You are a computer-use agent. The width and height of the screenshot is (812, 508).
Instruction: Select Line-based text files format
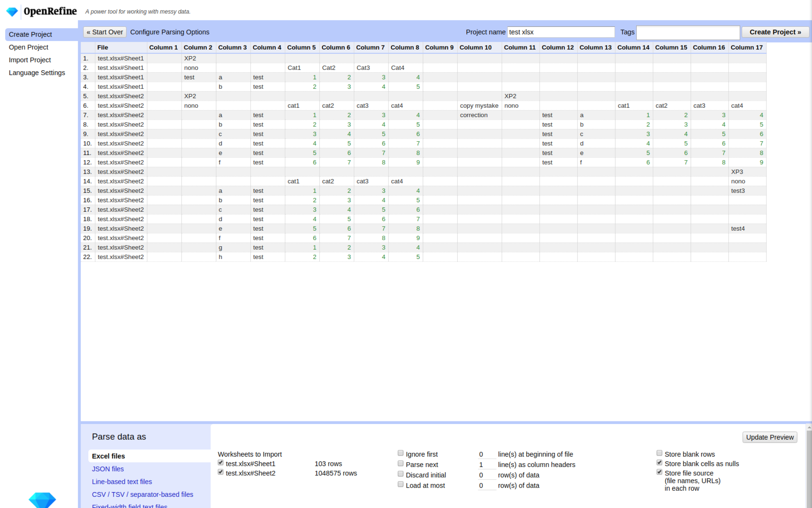122,482
